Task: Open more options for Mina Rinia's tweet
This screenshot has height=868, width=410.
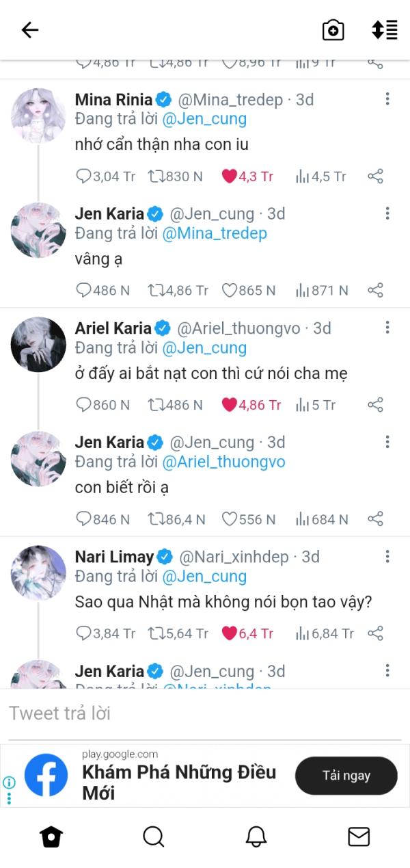Action: [387, 99]
